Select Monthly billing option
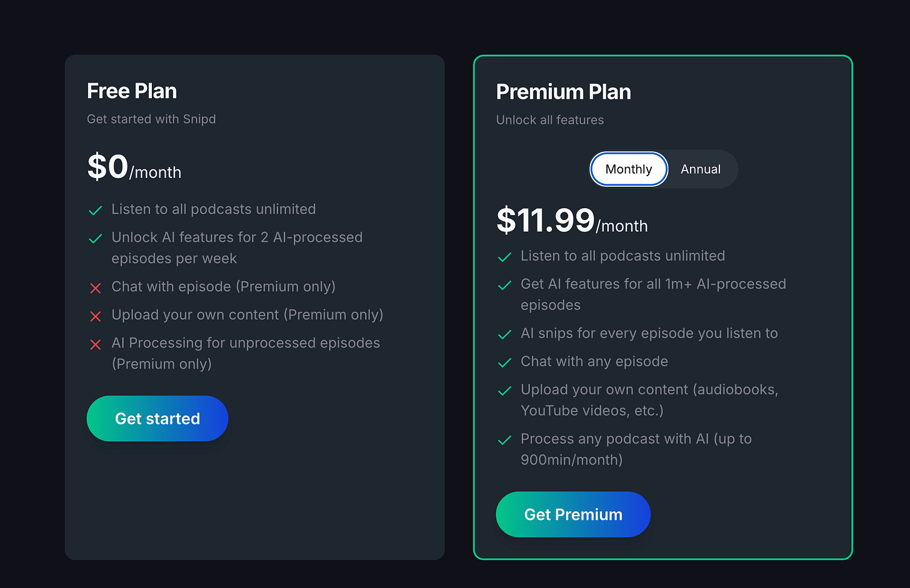Image resolution: width=910 pixels, height=588 pixels. coord(629,169)
